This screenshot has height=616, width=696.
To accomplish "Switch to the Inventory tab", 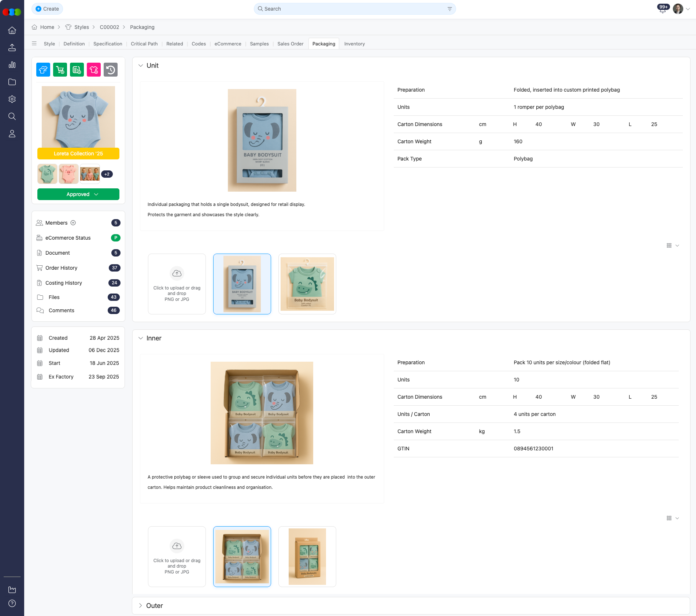I will coord(354,44).
